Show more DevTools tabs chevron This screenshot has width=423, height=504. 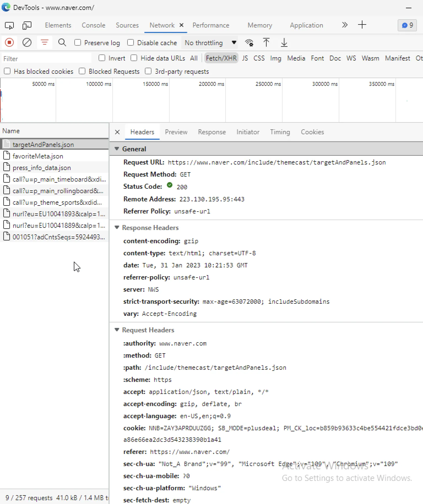click(345, 25)
